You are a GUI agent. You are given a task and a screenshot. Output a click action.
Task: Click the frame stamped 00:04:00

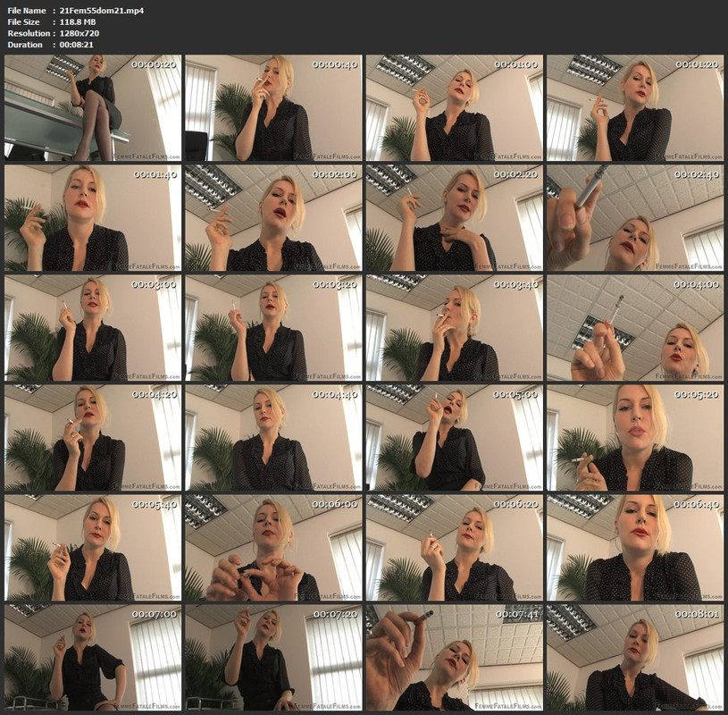click(635, 328)
